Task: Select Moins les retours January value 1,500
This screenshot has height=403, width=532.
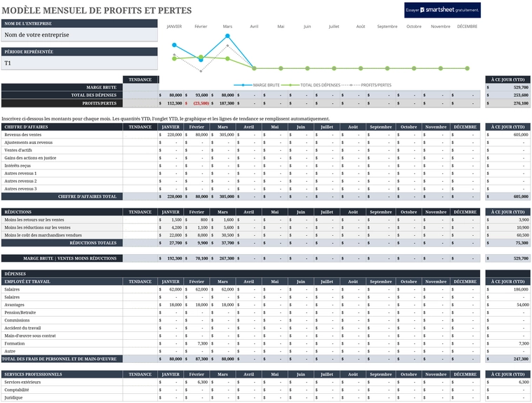Action: 171,220
